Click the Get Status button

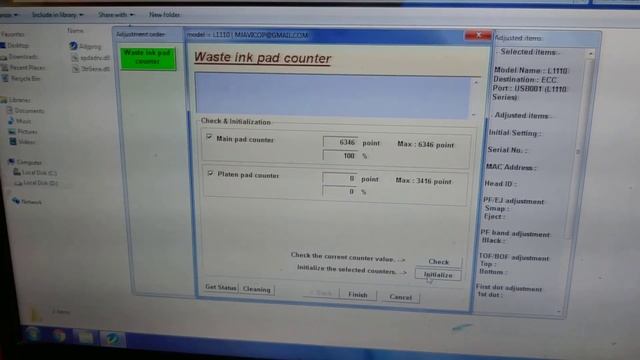pos(221,287)
